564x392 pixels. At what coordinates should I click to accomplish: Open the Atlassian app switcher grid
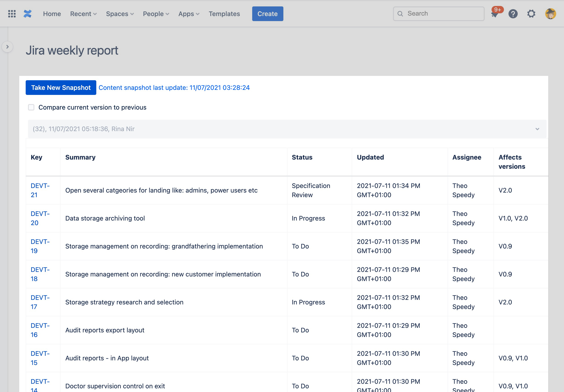click(11, 14)
